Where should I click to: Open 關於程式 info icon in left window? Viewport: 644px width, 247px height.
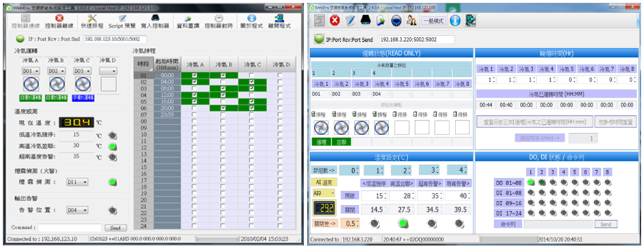251,18
